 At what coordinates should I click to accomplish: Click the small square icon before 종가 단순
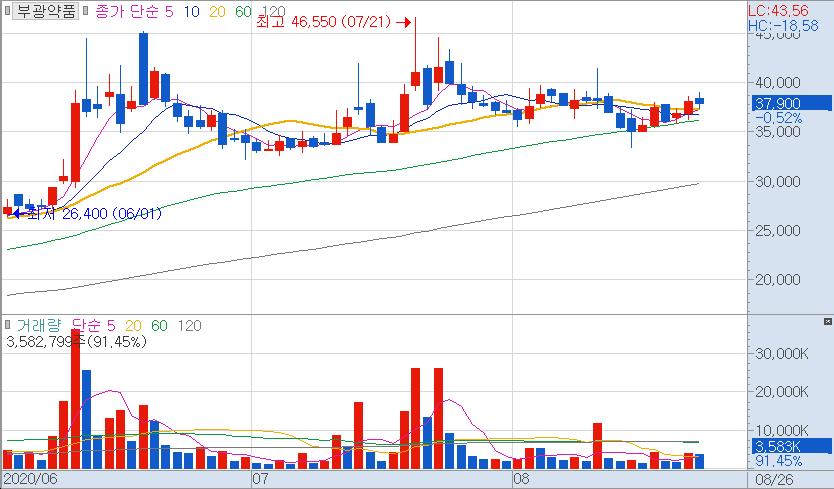point(86,11)
